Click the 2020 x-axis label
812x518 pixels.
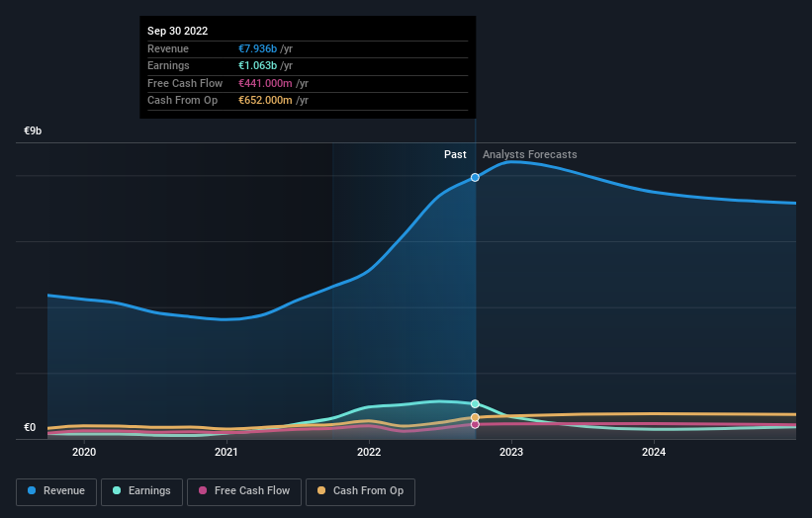tap(84, 452)
